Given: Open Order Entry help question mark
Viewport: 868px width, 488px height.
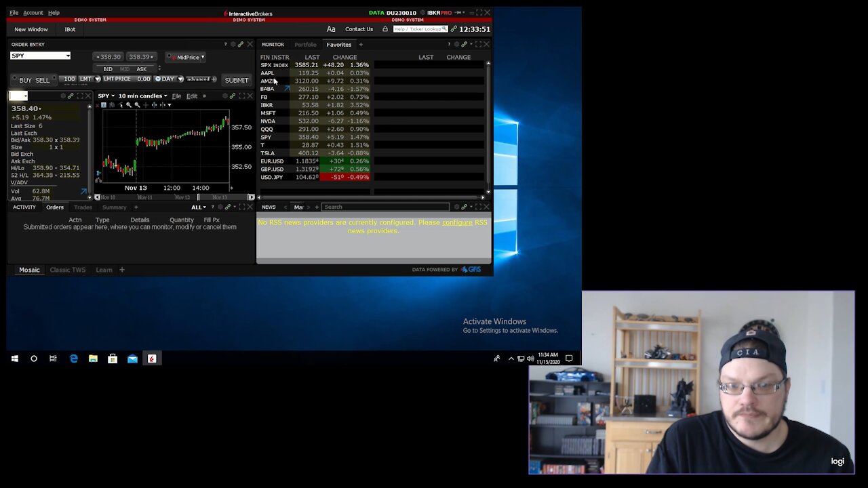Looking at the screenshot, I should pyautogui.click(x=225, y=45).
